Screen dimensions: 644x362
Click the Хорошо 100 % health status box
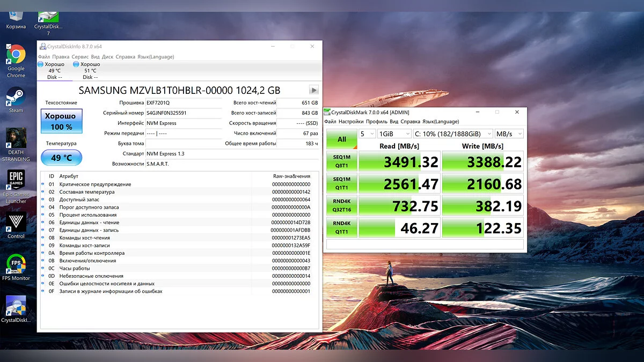(x=61, y=121)
